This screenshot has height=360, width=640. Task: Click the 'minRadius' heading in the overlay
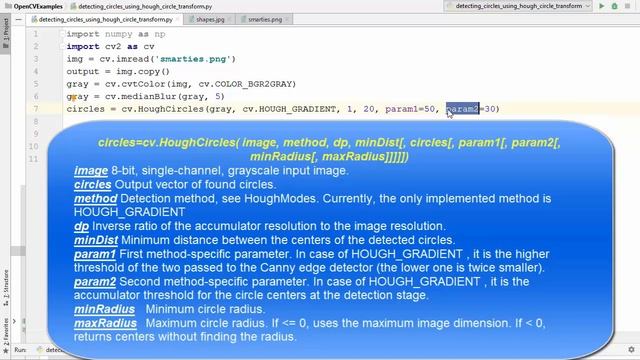pos(104,309)
